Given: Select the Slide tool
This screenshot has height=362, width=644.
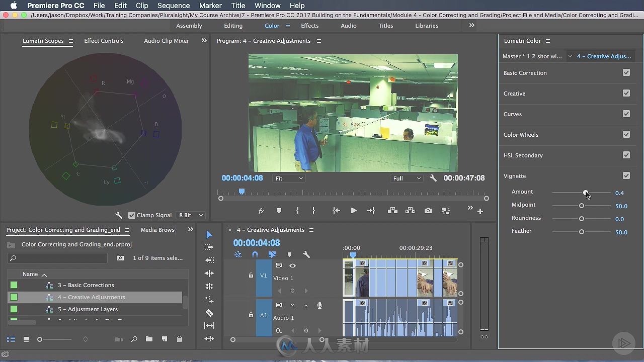Looking at the screenshot, I should [x=209, y=339].
